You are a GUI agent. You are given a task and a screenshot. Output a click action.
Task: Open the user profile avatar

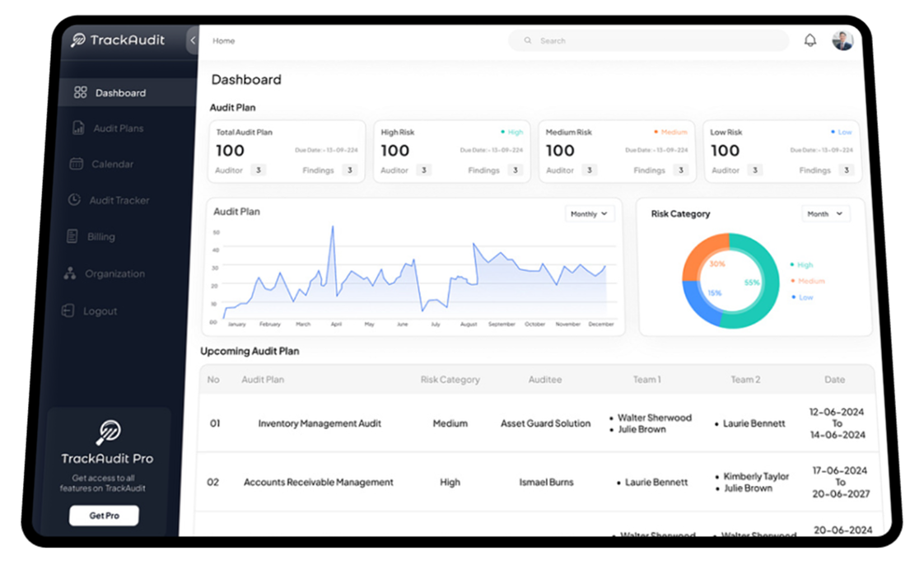pos(842,40)
